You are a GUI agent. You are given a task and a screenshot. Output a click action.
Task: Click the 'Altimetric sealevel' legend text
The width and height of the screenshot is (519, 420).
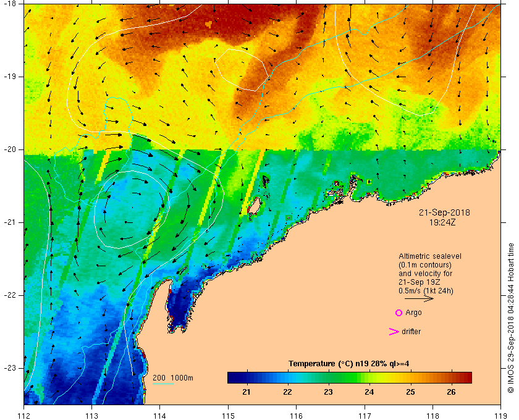tap(429, 256)
